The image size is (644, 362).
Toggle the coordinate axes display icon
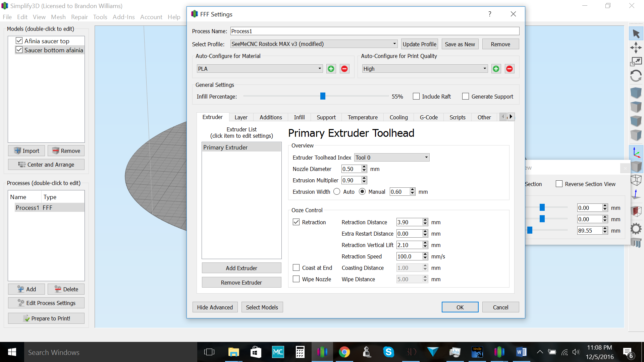tap(636, 153)
